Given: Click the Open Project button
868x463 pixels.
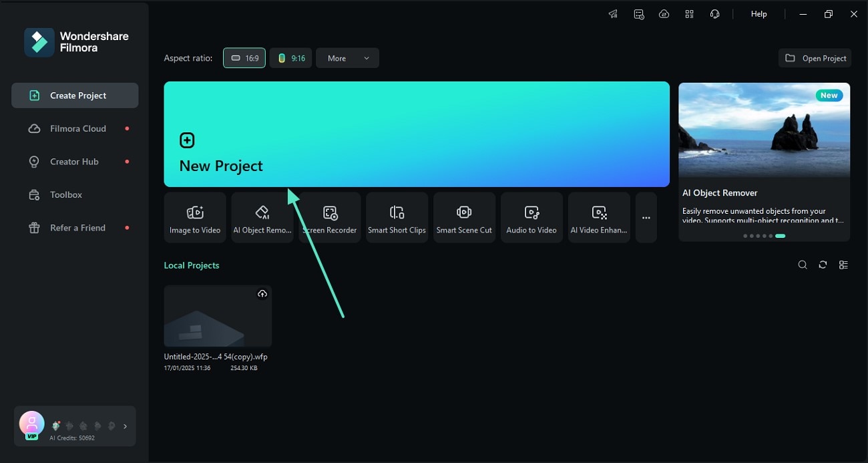Looking at the screenshot, I should pos(817,58).
